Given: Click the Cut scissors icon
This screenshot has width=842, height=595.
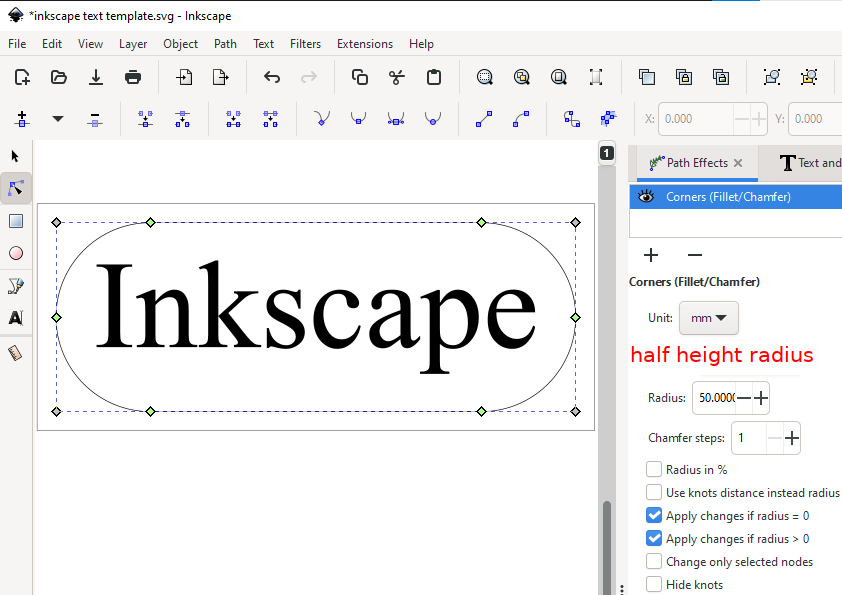Looking at the screenshot, I should [x=396, y=77].
